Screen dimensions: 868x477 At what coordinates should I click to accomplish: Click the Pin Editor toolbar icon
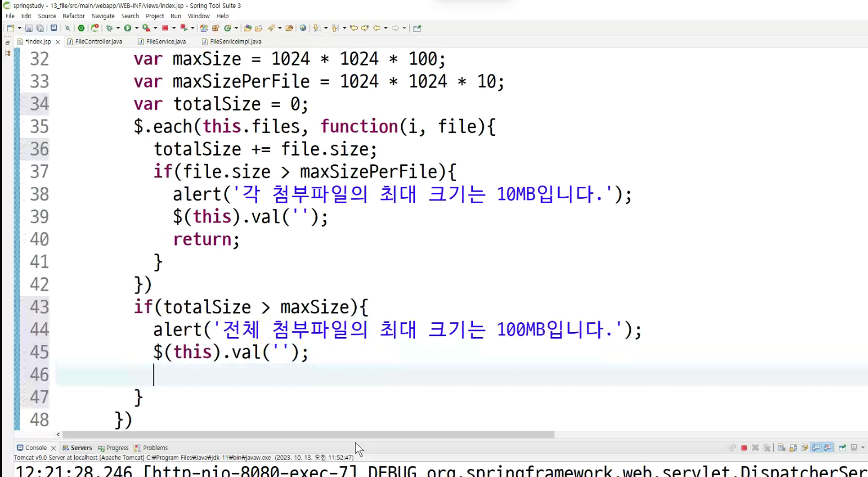click(417, 28)
